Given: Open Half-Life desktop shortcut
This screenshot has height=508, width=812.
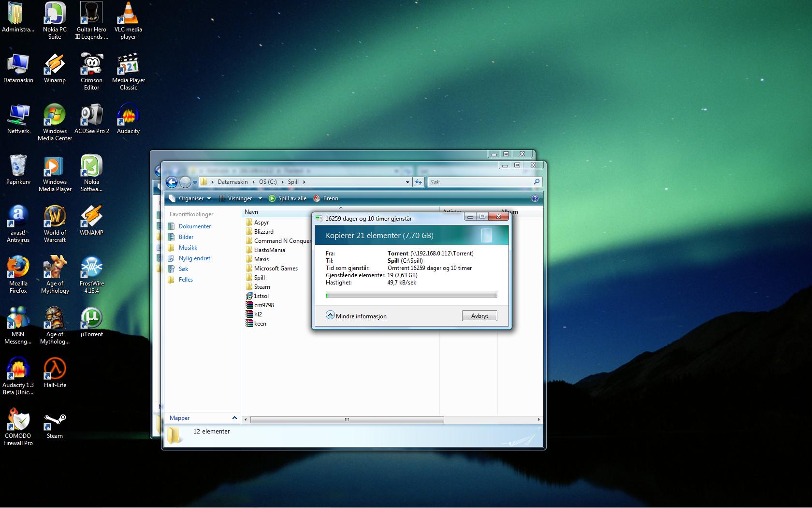Looking at the screenshot, I should tap(55, 373).
